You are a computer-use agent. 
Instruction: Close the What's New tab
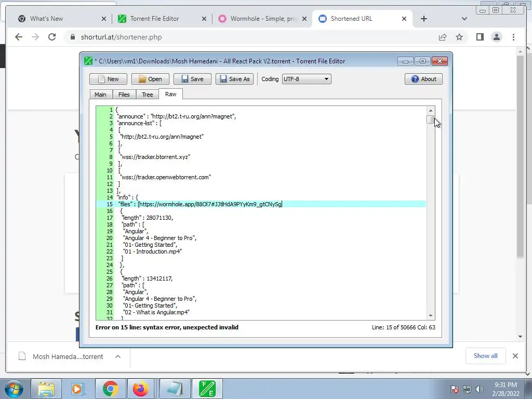coord(104,19)
